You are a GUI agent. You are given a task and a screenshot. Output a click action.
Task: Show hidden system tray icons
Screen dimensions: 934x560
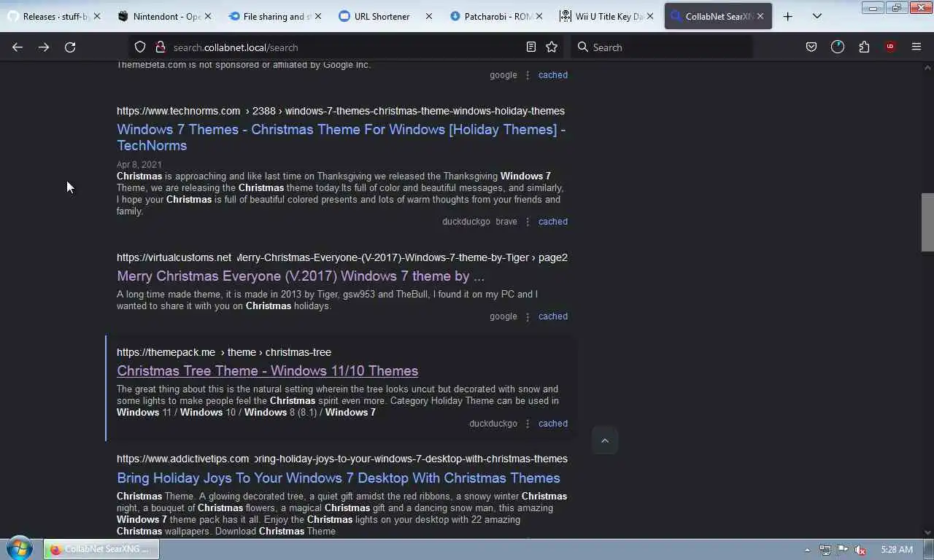point(807,550)
